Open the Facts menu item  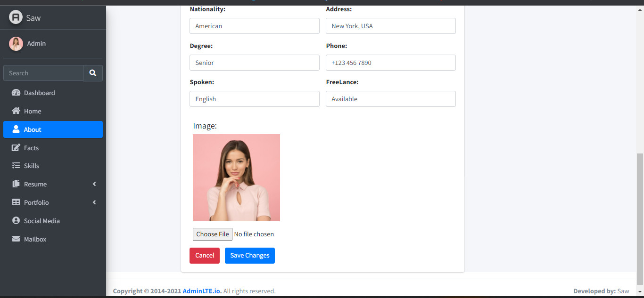coord(53,148)
